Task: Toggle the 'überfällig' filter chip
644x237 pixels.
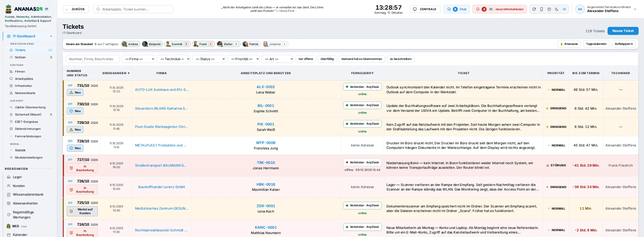Action: coord(327,59)
